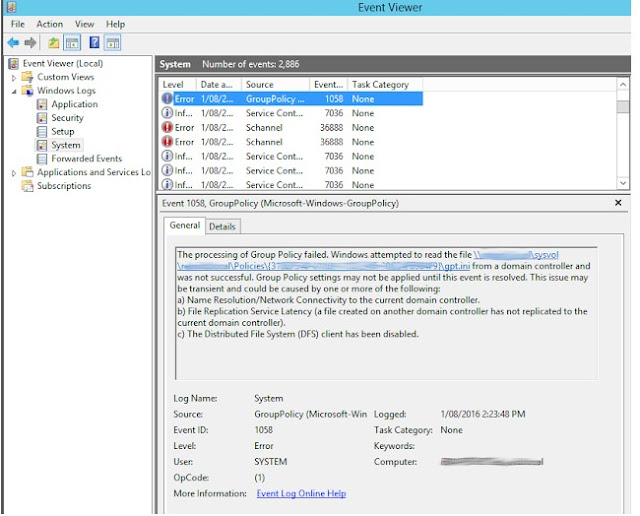Collapse the Windows Logs node
The image size is (640, 516).
point(14,91)
